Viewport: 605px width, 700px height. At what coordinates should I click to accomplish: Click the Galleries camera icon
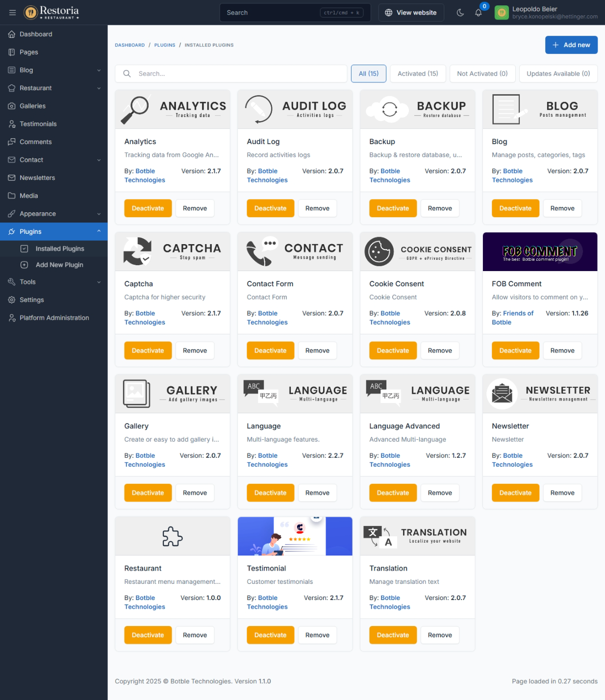click(12, 106)
